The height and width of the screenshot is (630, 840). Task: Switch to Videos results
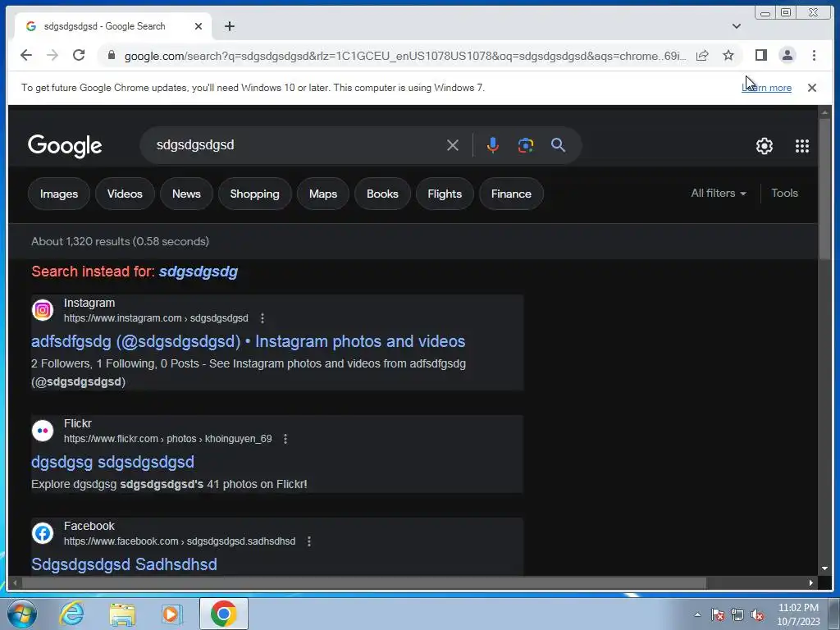[125, 194]
